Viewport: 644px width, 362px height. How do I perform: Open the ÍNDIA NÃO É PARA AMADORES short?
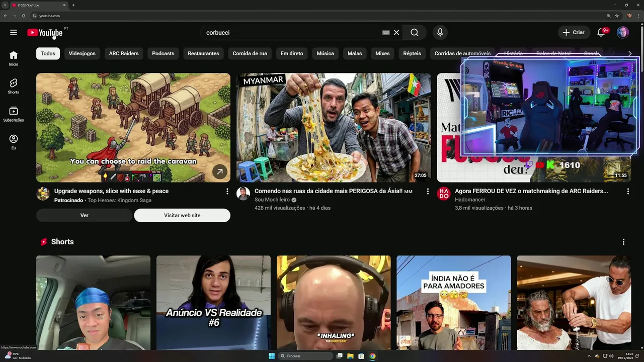pos(454,303)
